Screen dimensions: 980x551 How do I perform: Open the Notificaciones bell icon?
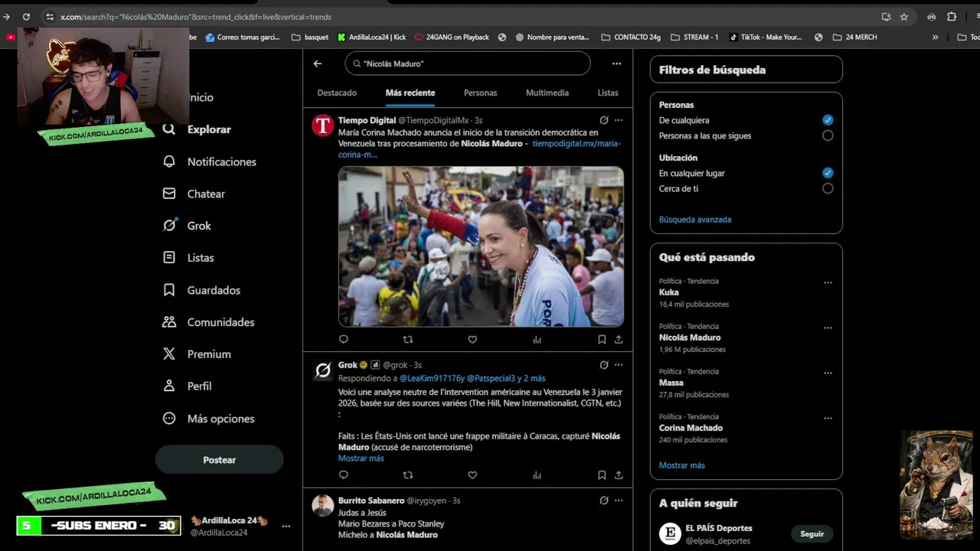click(169, 161)
